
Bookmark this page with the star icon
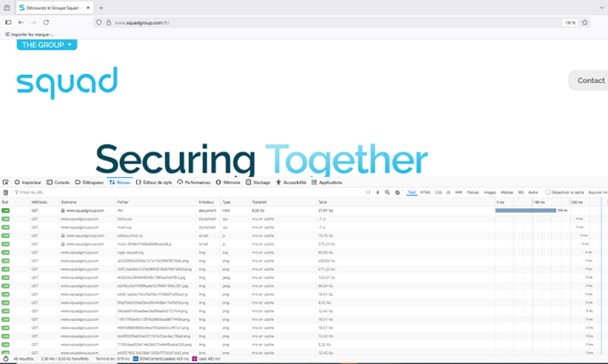coord(585,23)
